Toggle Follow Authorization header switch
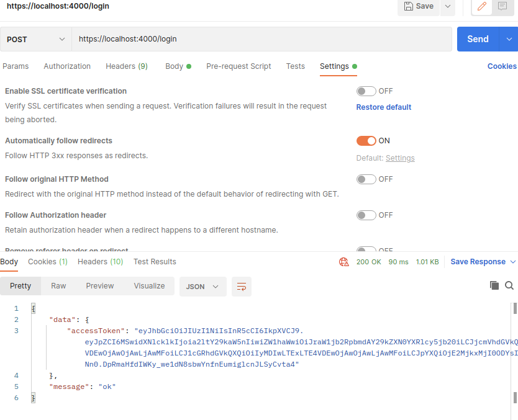518x420 pixels. (366, 215)
